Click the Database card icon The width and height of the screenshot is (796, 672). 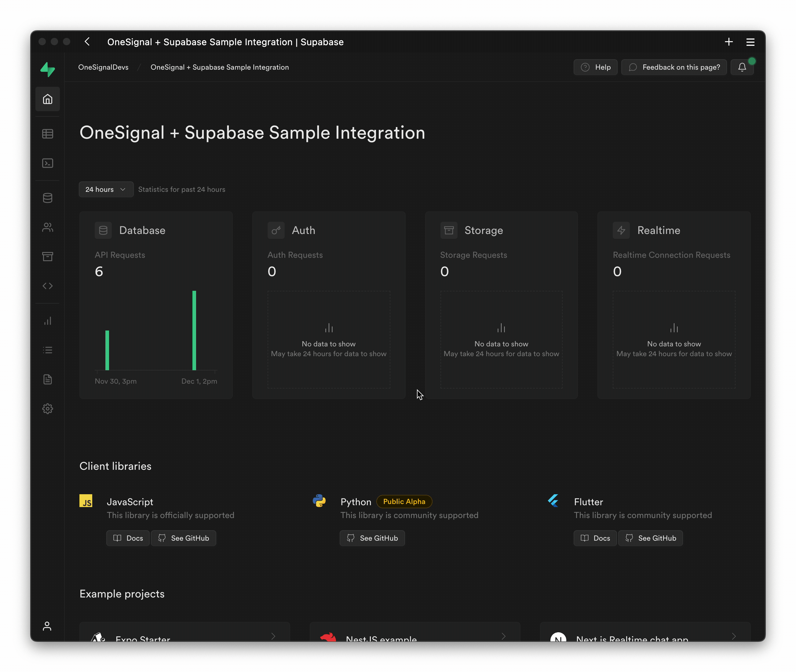click(x=103, y=231)
